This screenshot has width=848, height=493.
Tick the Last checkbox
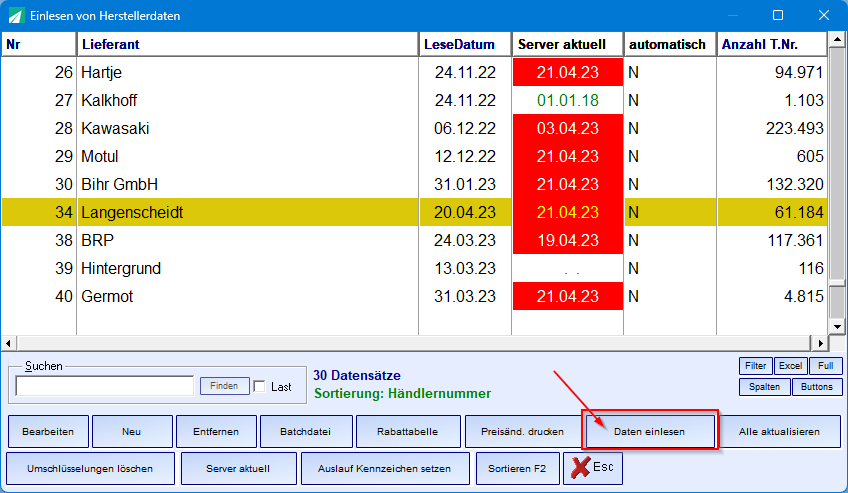[x=260, y=387]
